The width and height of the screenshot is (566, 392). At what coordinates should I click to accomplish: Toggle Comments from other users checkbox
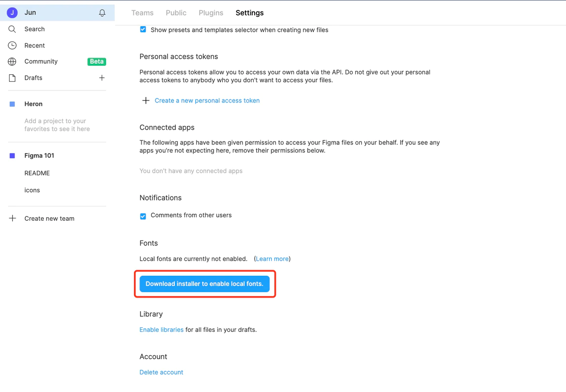(143, 216)
